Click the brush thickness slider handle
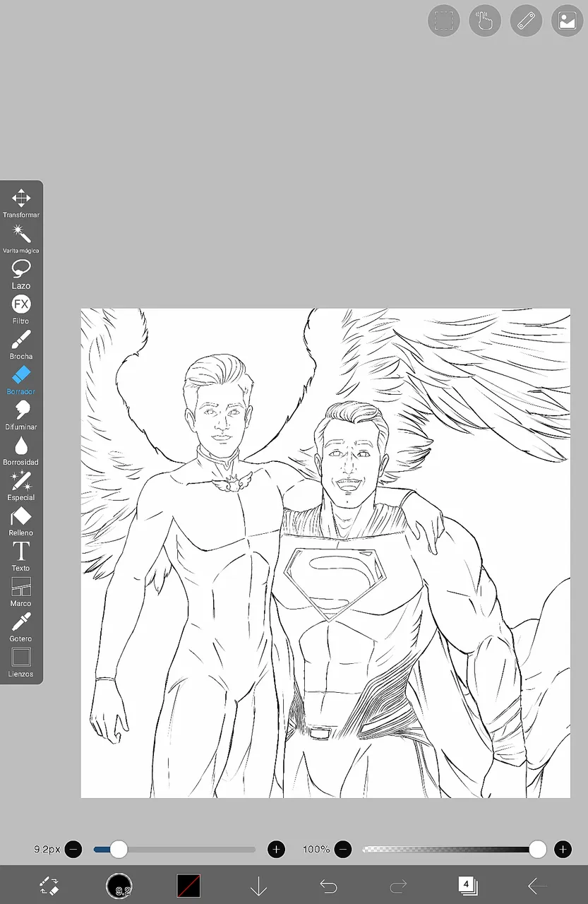This screenshot has width=588, height=904. tap(119, 849)
